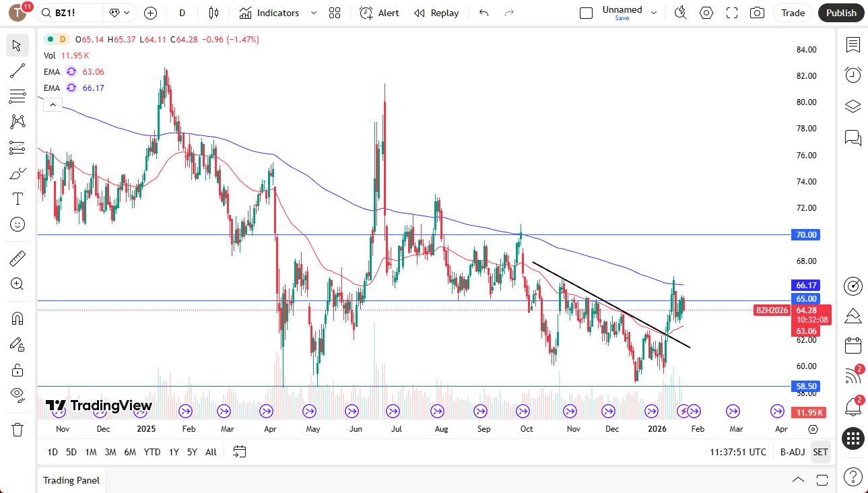Select the 1D date range tab
The width and height of the screenshot is (868, 493).
click(53, 452)
